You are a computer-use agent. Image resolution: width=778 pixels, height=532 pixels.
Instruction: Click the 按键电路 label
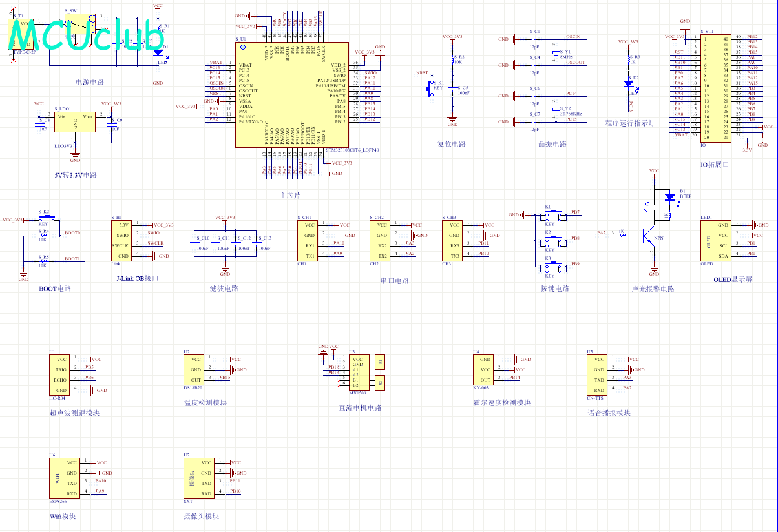pyautogui.click(x=555, y=289)
